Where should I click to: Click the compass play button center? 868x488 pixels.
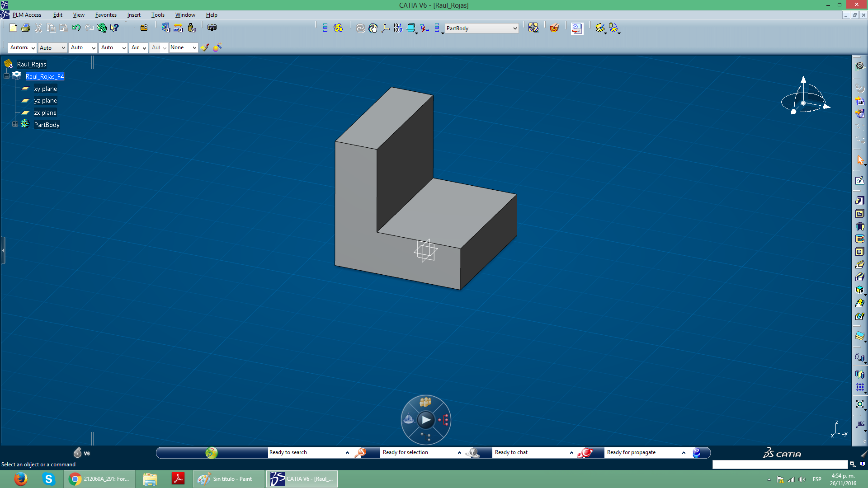pyautogui.click(x=426, y=420)
